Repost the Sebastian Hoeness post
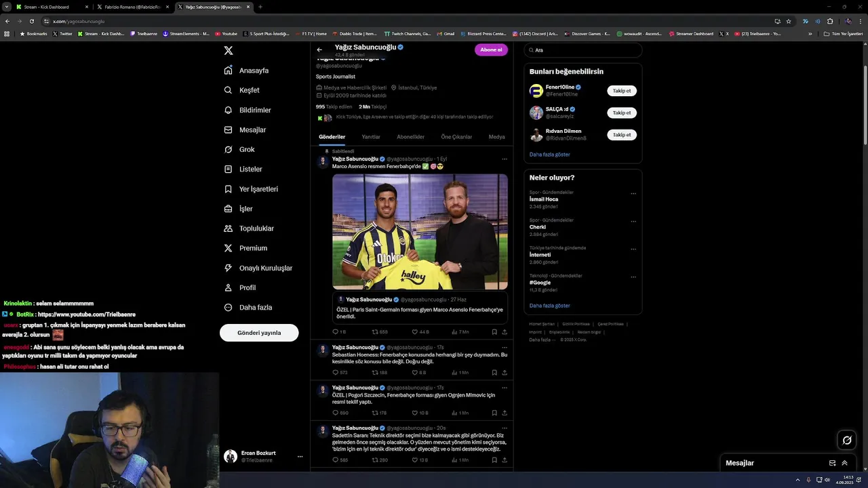 tap(380, 372)
